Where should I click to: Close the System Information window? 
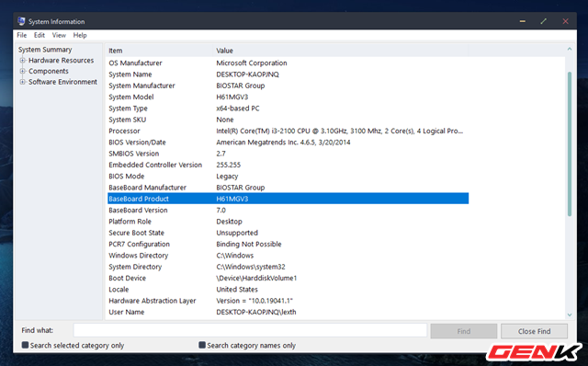tap(565, 21)
